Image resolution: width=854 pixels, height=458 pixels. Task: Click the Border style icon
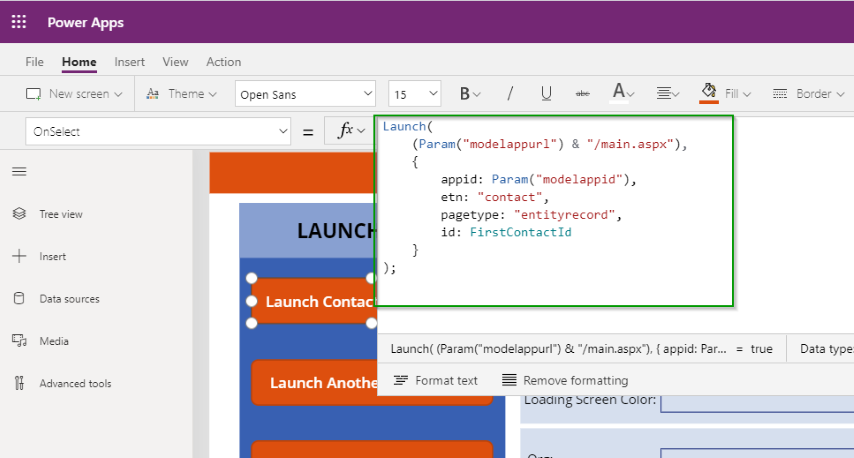coord(780,94)
